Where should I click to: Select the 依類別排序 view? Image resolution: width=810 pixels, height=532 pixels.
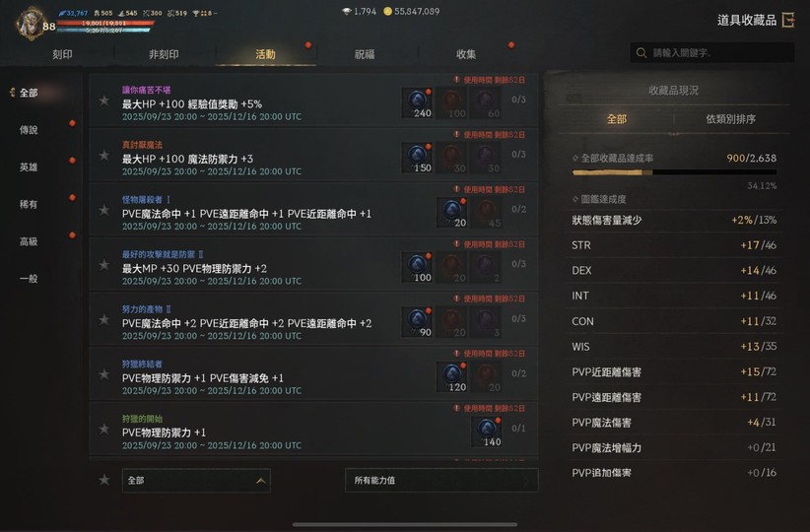tap(731, 119)
